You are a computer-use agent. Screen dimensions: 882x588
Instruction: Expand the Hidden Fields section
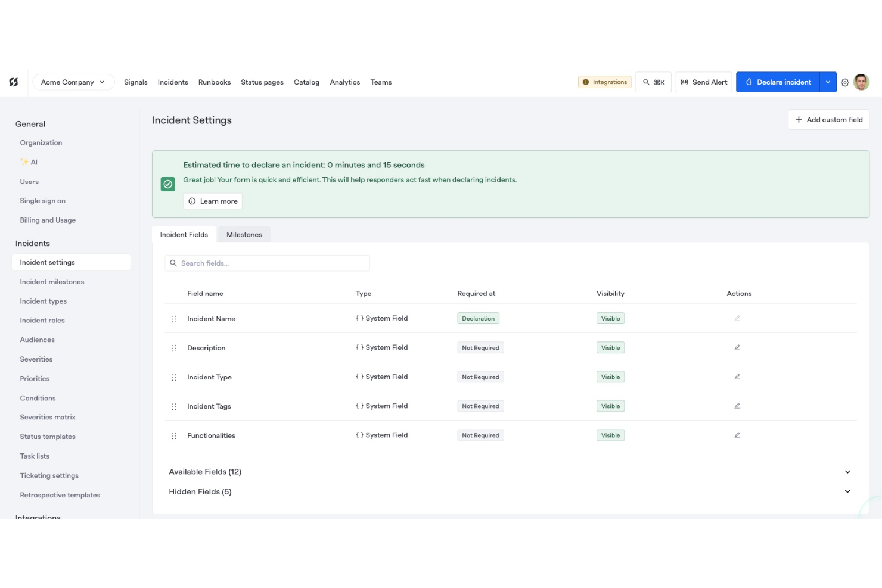point(847,491)
